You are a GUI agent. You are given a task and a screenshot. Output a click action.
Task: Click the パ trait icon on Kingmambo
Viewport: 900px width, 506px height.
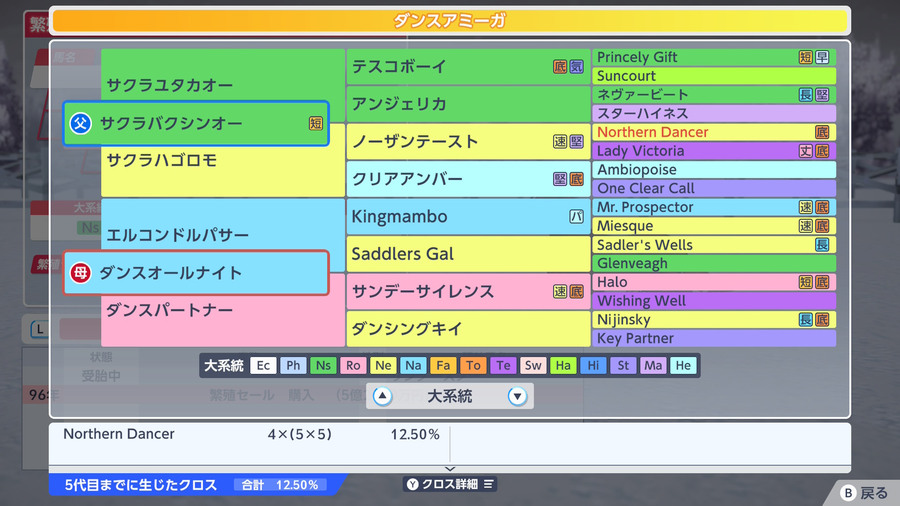(576, 216)
